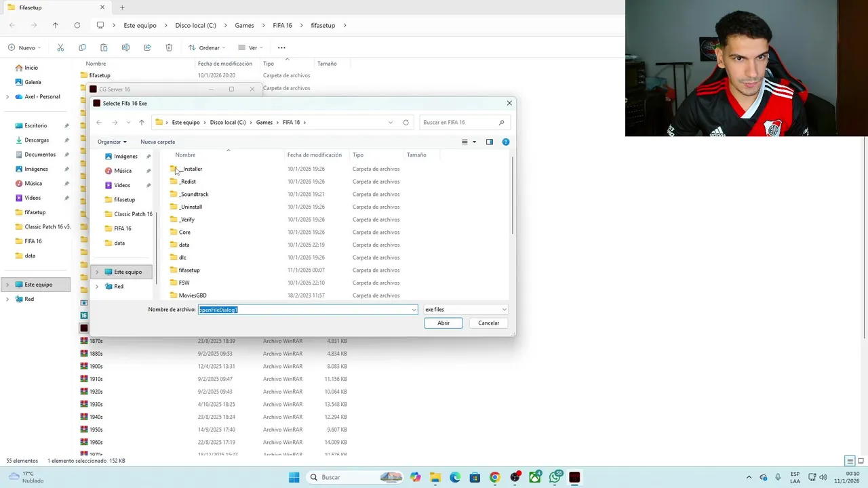Open Google Chrome from the taskbar
Screen dimensions: 868x488
(494, 477)
